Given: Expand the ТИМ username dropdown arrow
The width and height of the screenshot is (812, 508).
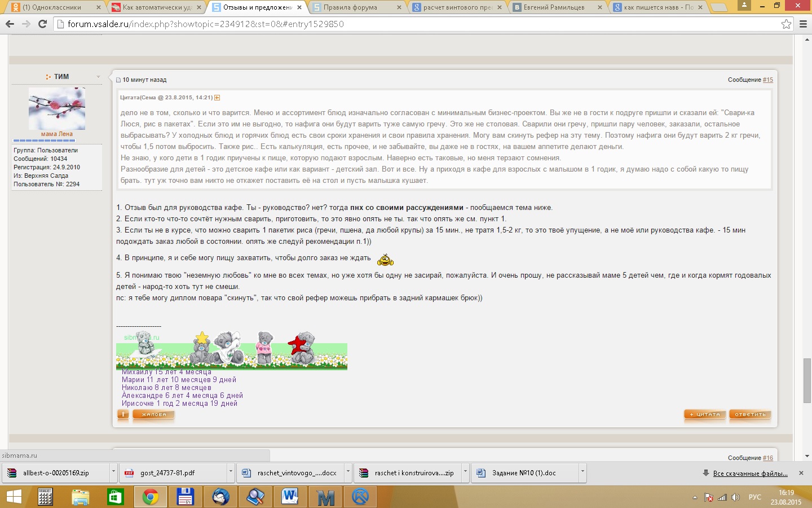Looking at the screenshot, I should pyautogui.click(x=98, y=77).
